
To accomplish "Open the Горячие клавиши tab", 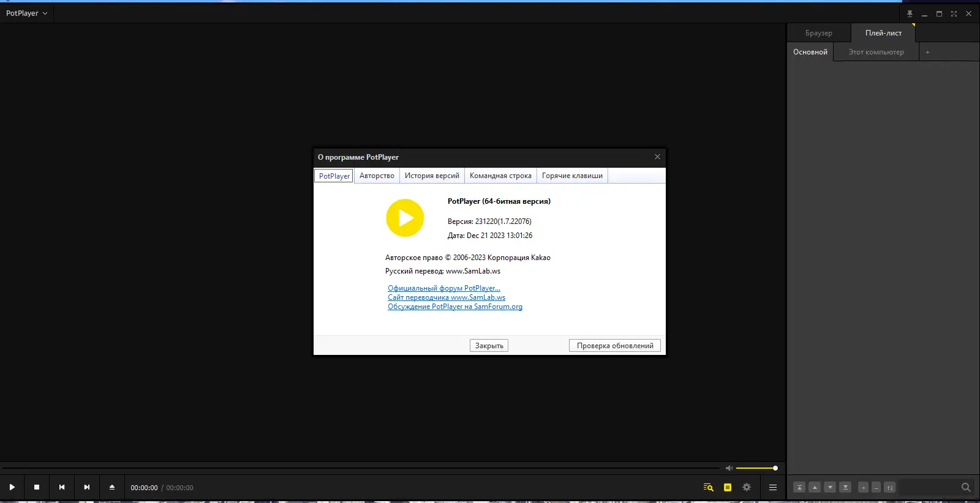I will point(572,176).
